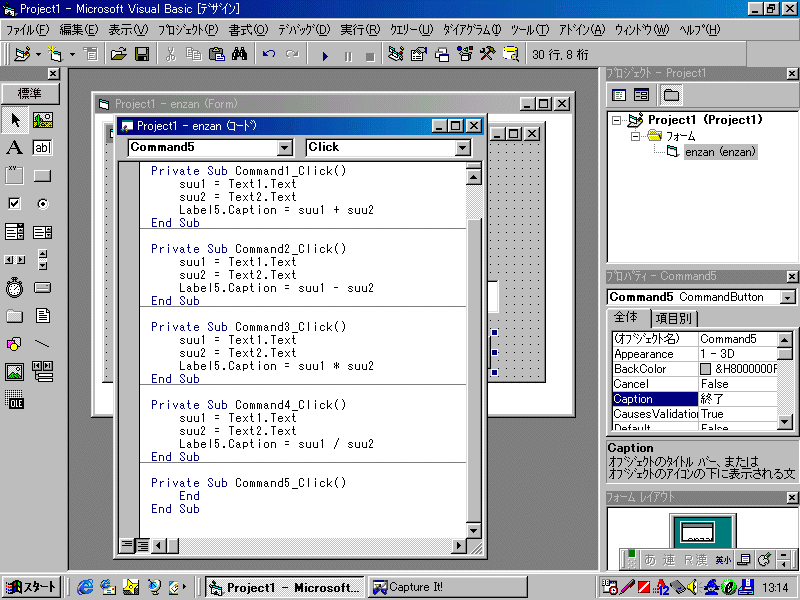Select the OLE container tool
The image size is (800, 600).
(x=15, y=400)
